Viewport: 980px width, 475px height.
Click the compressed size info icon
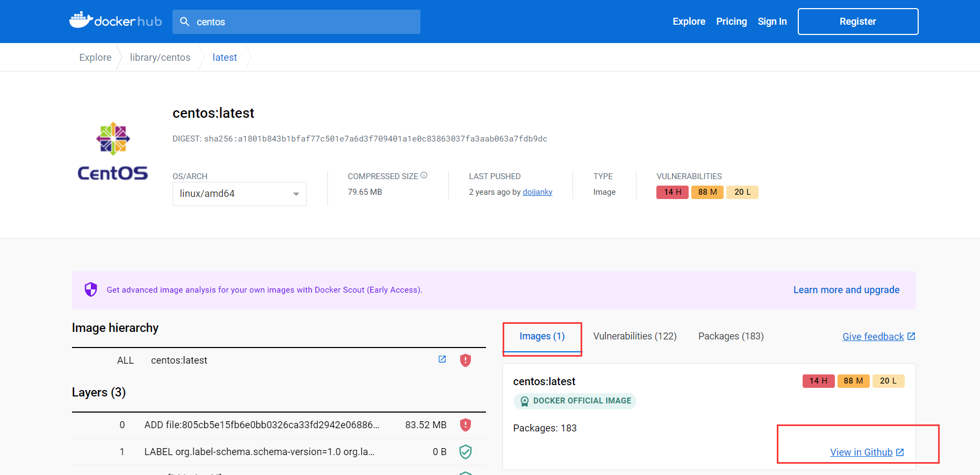coord(424,175)
